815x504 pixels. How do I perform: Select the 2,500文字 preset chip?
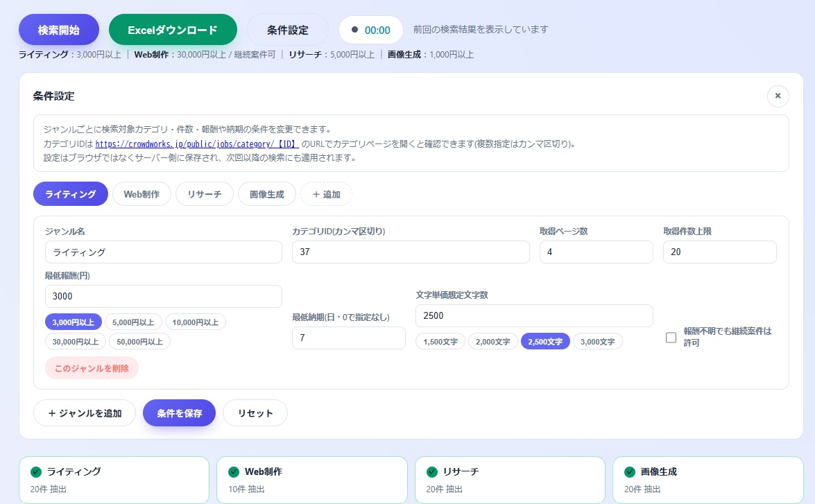(545, 341)
